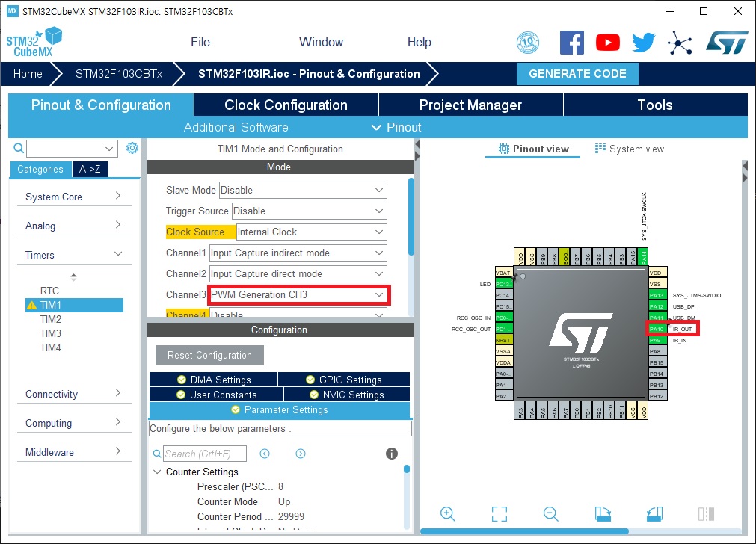
Task: Expand the Computing category
Action: tap(74, 423)
